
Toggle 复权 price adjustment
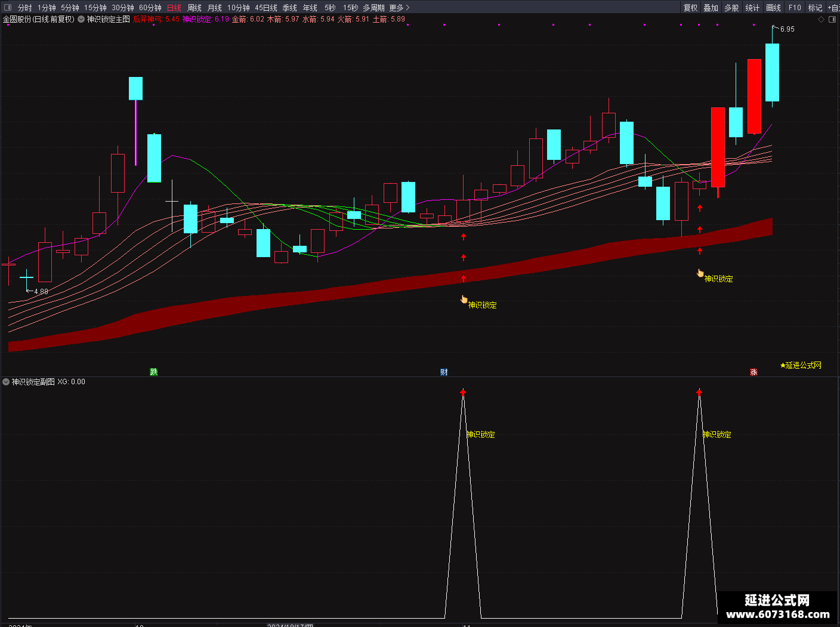click(691, 8)
